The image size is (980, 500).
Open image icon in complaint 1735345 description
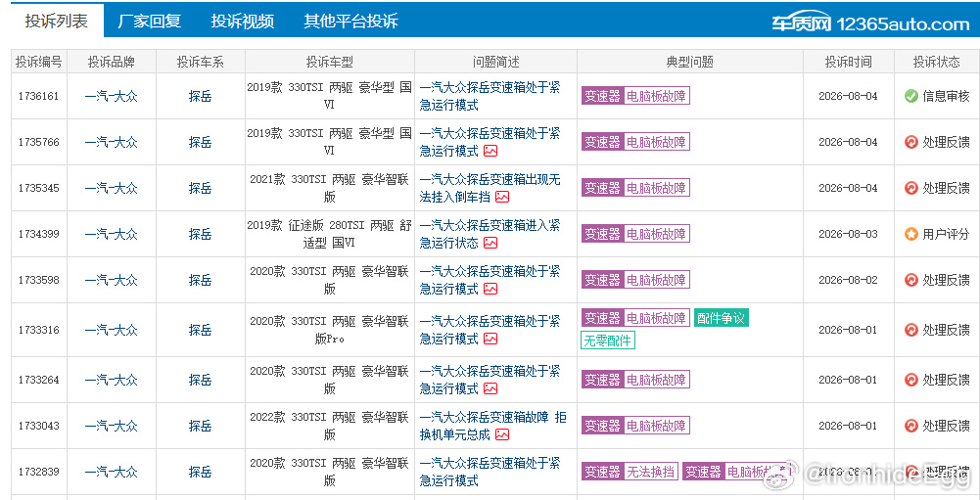pos(502,197)
